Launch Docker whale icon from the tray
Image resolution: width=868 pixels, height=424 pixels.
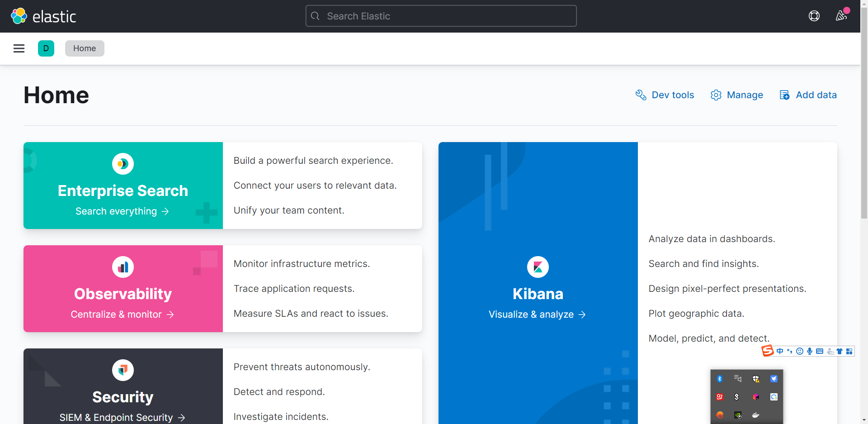pos(756,415)
